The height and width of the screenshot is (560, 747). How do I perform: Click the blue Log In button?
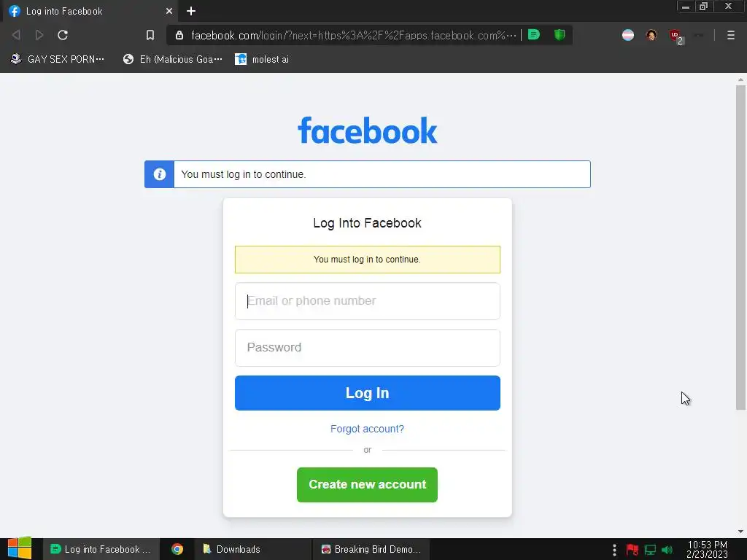tap(368, 393)
